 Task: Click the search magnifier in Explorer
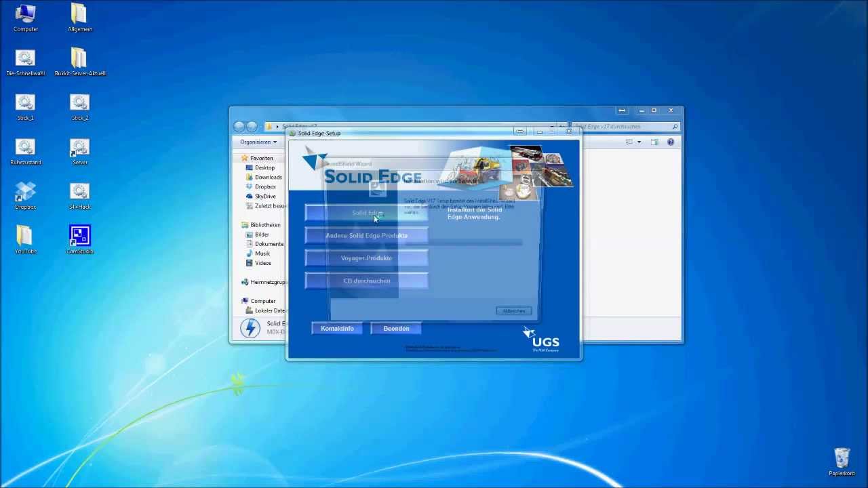click(x=675, y=127)
